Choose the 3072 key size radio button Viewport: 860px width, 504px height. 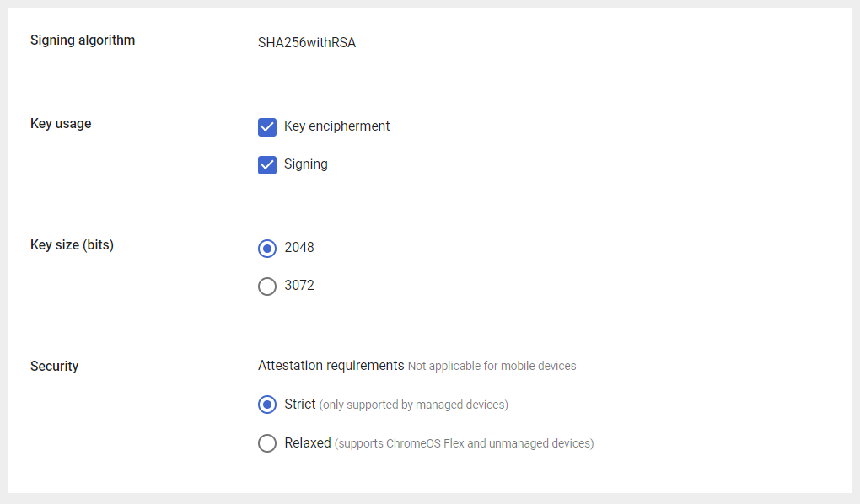(267, 287)
